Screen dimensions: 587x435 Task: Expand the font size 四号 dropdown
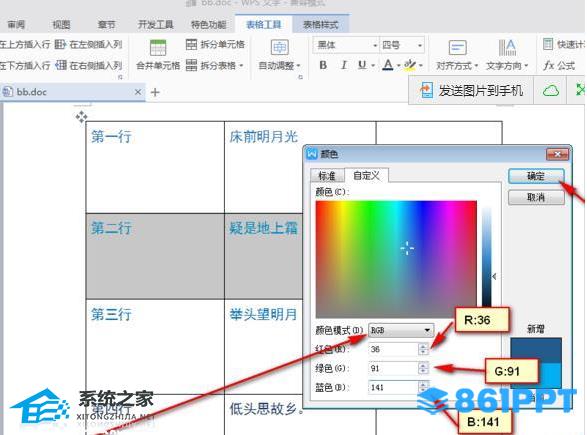(x=420, y=45)
